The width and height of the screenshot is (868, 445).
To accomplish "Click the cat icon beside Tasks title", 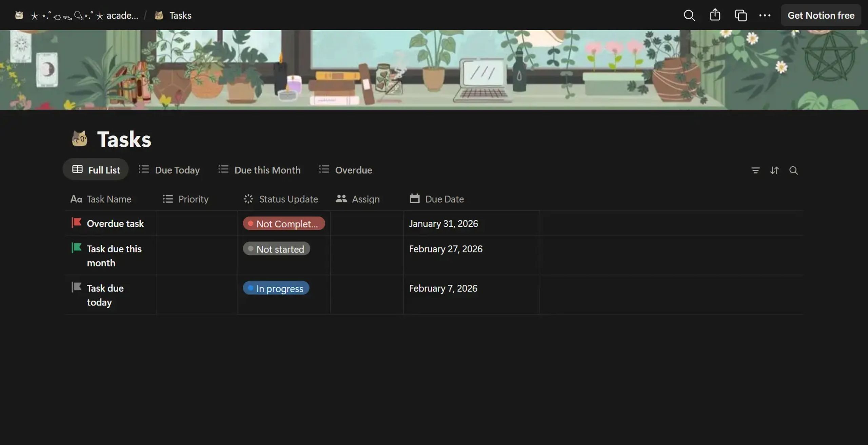I will coord(80,139).
